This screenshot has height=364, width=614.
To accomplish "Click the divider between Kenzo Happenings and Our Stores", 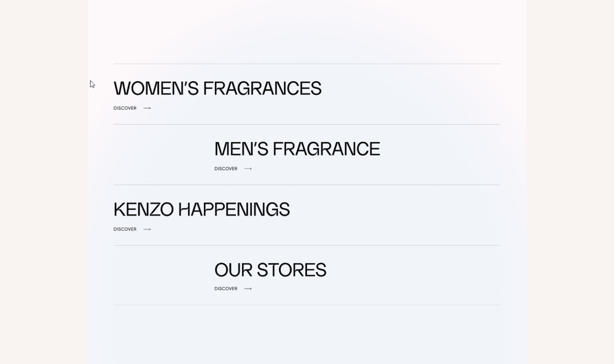I will (307, 246).
